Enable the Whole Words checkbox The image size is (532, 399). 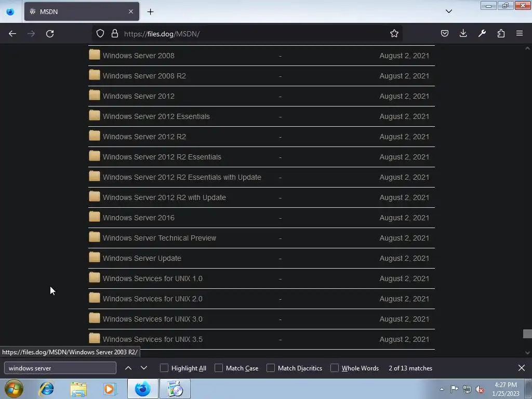coord(335,368)
